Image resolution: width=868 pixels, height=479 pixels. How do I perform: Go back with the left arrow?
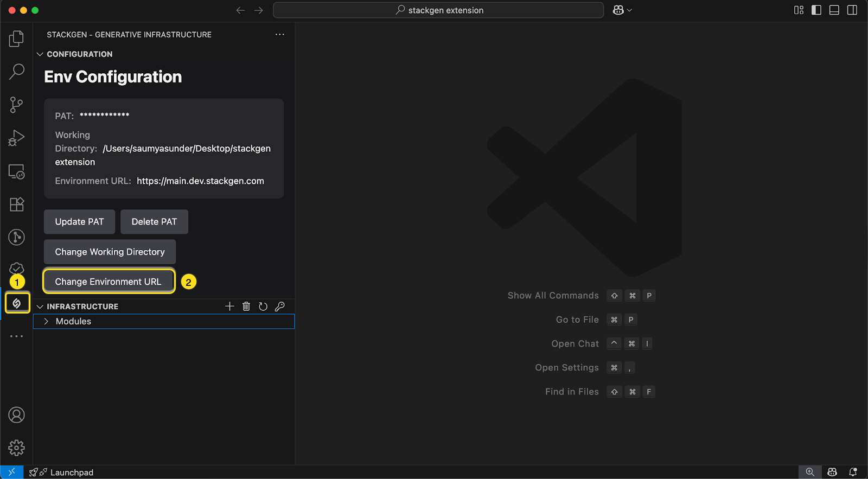click(x=240, y=10)
